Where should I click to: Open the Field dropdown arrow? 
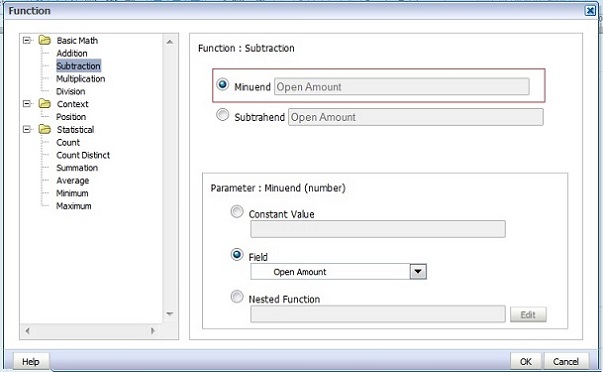(x=418, y=272)
